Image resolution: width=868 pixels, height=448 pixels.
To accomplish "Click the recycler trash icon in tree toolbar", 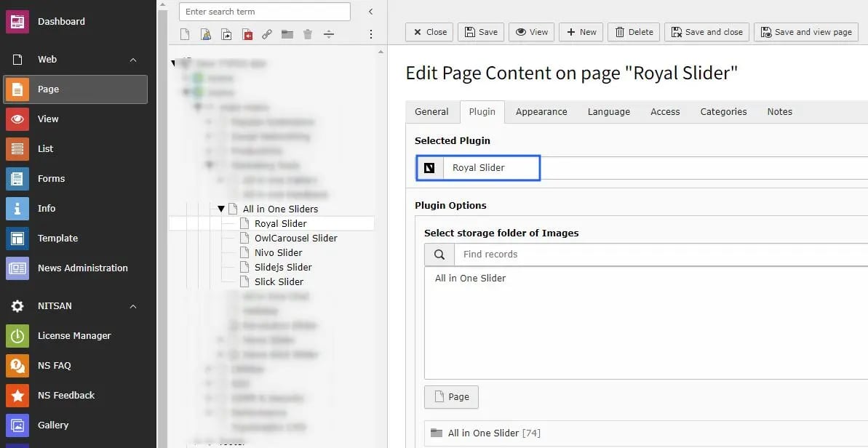I will [x=308, y=34].
